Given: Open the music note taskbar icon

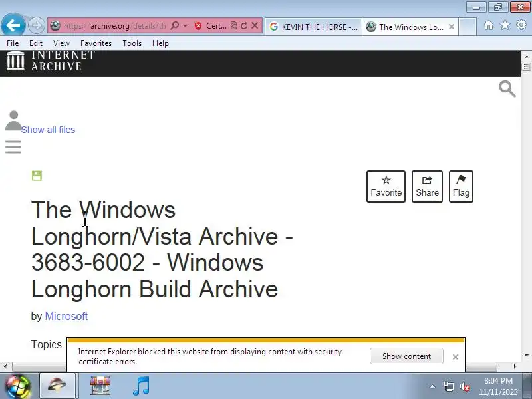Looking at the screenshot, I should tap(141, 386).
